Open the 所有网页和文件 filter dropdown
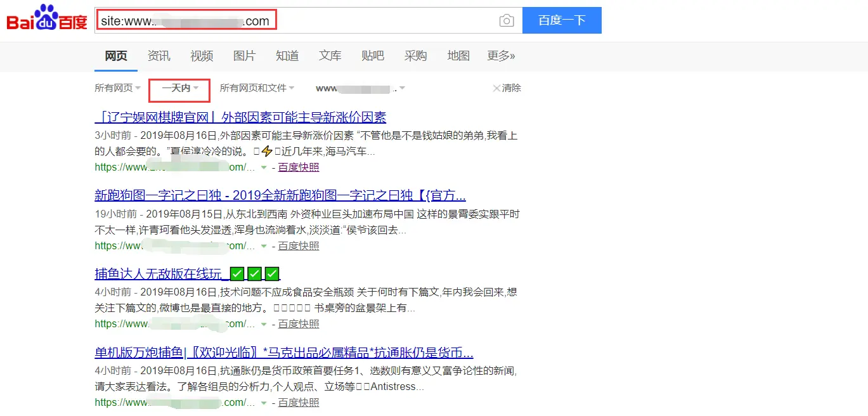Screen dimensions: 868x416 click(x=257, y=88)
